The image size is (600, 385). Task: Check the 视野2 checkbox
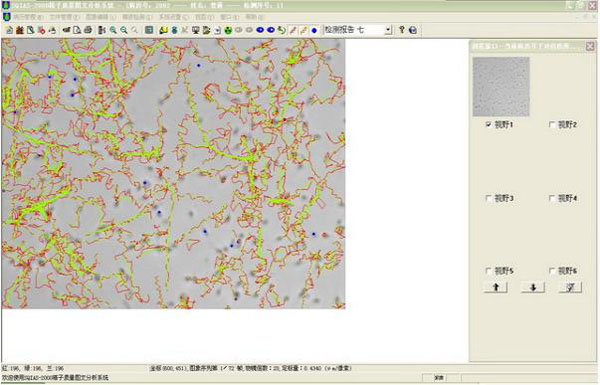point(552,124)
